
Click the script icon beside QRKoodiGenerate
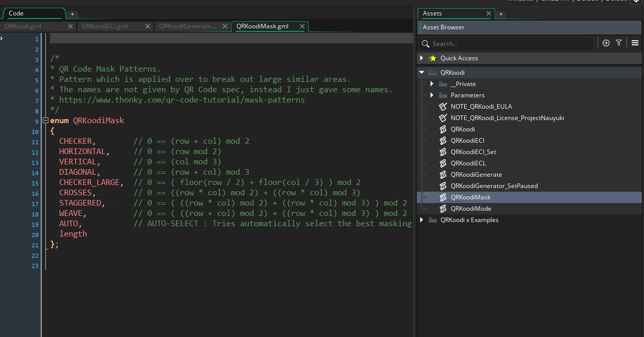point(443,175)
